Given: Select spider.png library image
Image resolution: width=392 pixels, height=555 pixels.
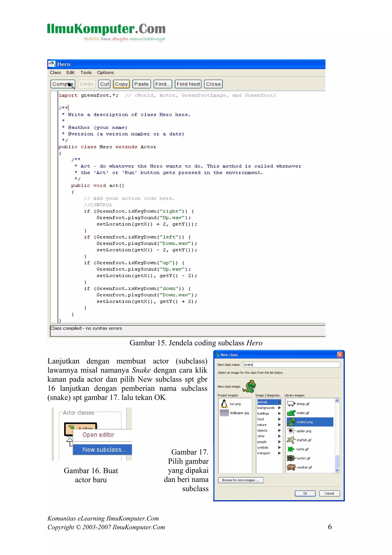Looking at the screenshot, I should point(310,431).
